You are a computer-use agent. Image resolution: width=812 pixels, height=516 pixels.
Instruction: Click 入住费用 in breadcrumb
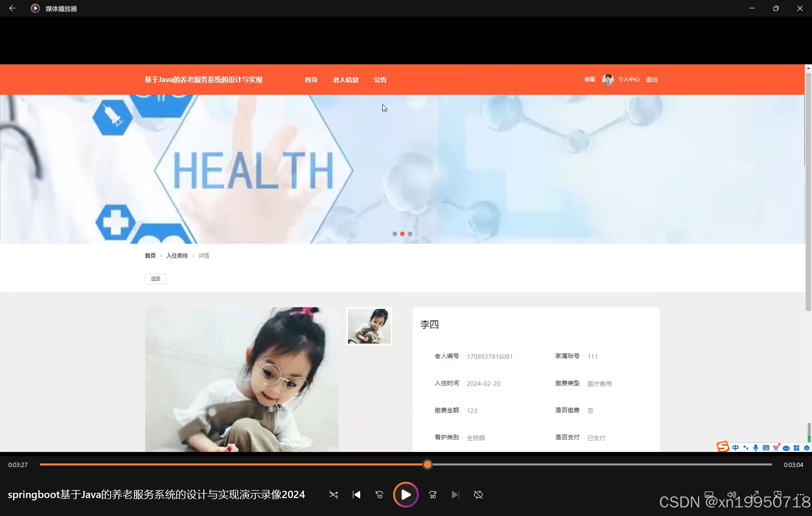(177, 256)
